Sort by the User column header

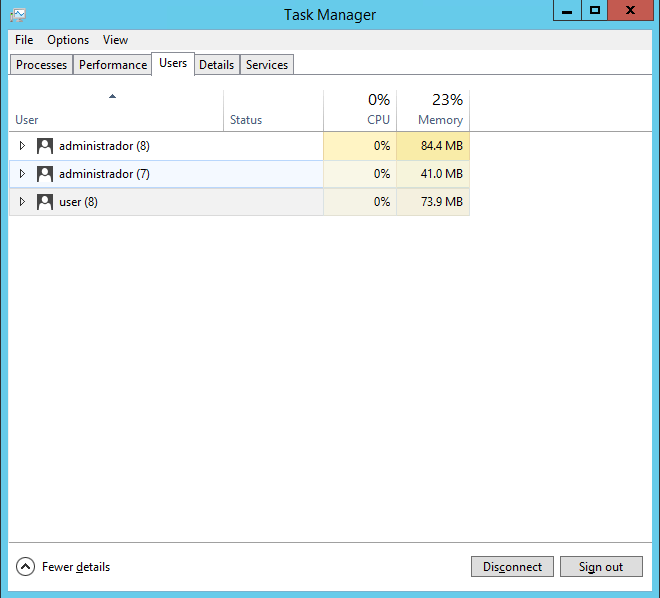tap(116, 111)
